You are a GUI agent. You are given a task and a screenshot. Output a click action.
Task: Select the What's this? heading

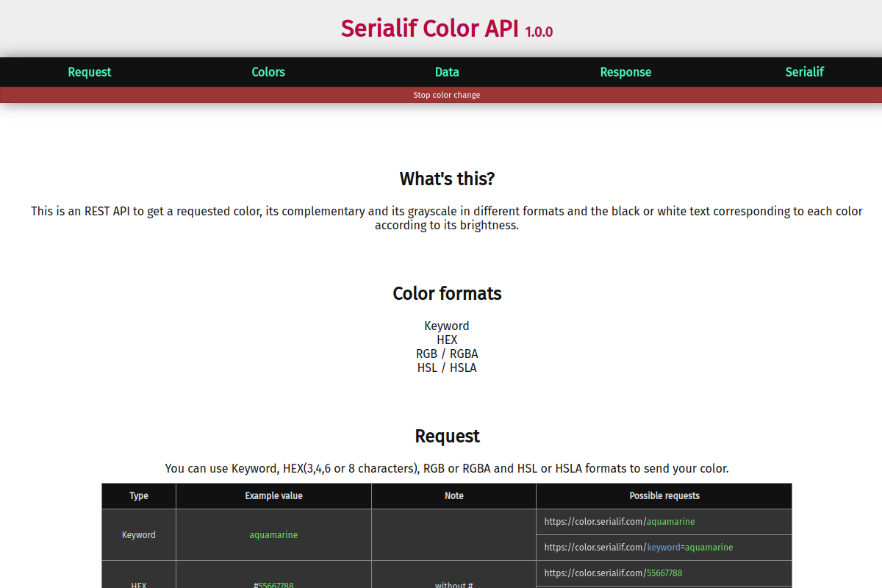click(x=447, y=179)
